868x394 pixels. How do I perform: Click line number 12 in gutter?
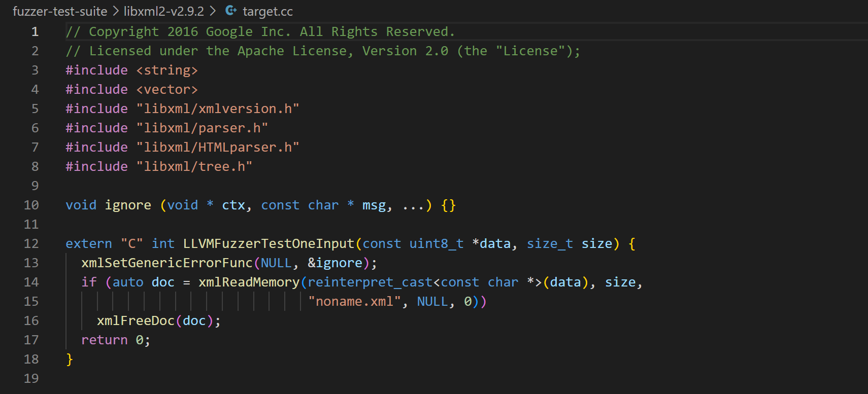31,244
